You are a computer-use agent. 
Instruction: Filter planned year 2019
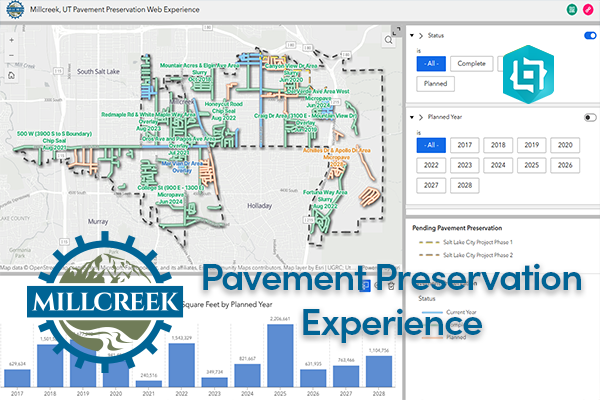[532, 145]
